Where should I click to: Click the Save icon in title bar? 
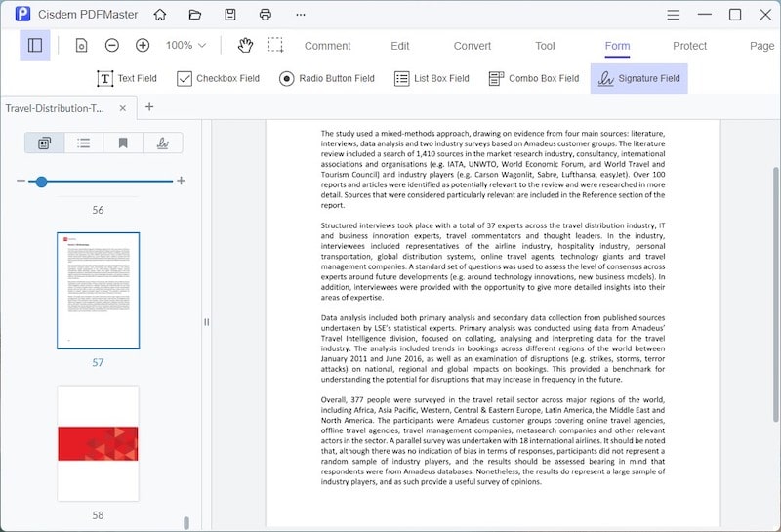(x=230, y=15)
